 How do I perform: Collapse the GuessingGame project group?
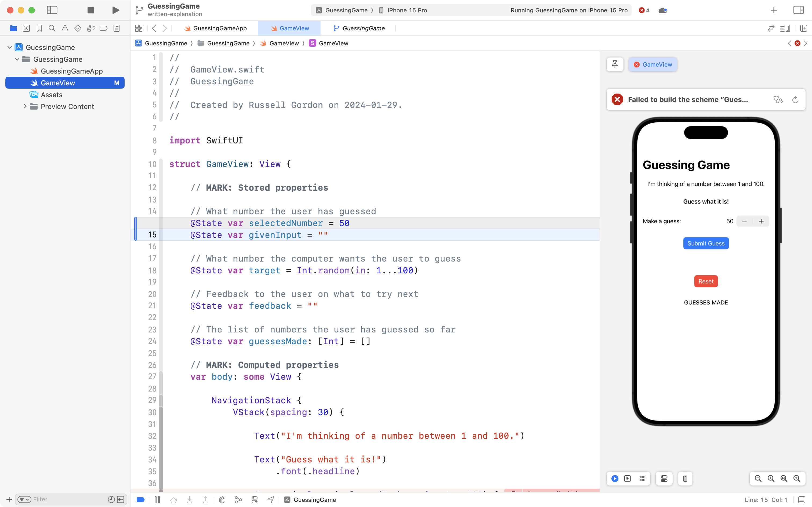click(x=10, y=47)
